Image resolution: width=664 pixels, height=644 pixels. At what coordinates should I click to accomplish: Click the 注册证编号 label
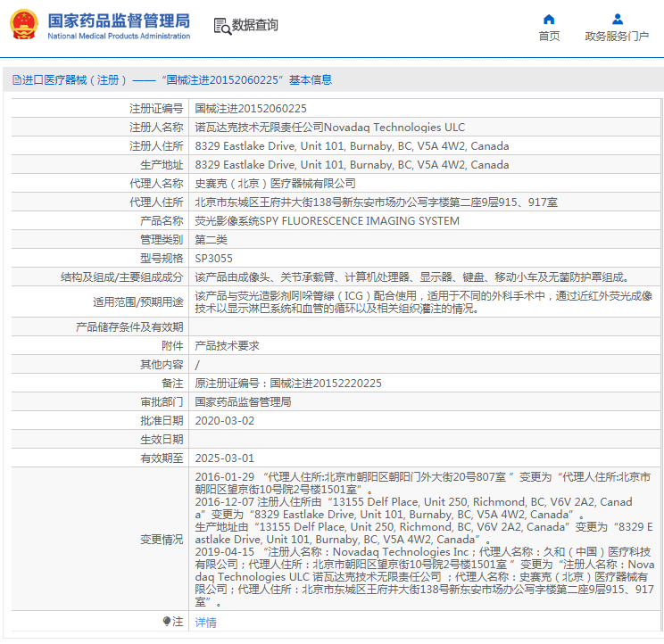[156, 109]
